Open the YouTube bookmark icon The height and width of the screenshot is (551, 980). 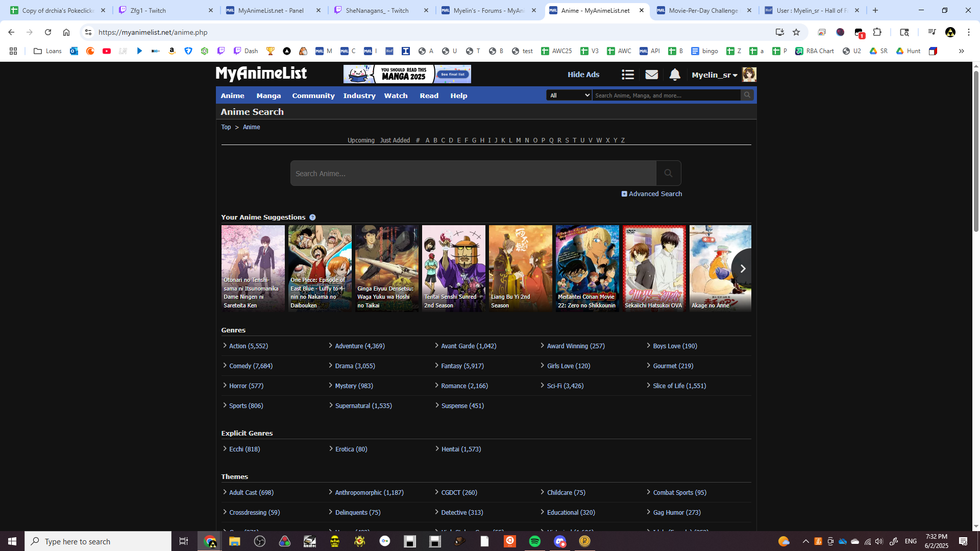click(x=107, y=51)
